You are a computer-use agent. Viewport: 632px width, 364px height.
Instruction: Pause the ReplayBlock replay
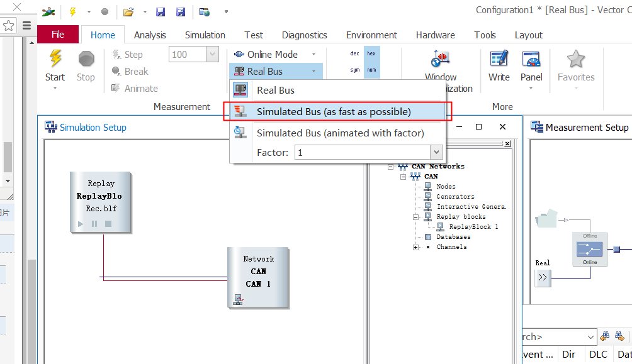pos(94,224)
